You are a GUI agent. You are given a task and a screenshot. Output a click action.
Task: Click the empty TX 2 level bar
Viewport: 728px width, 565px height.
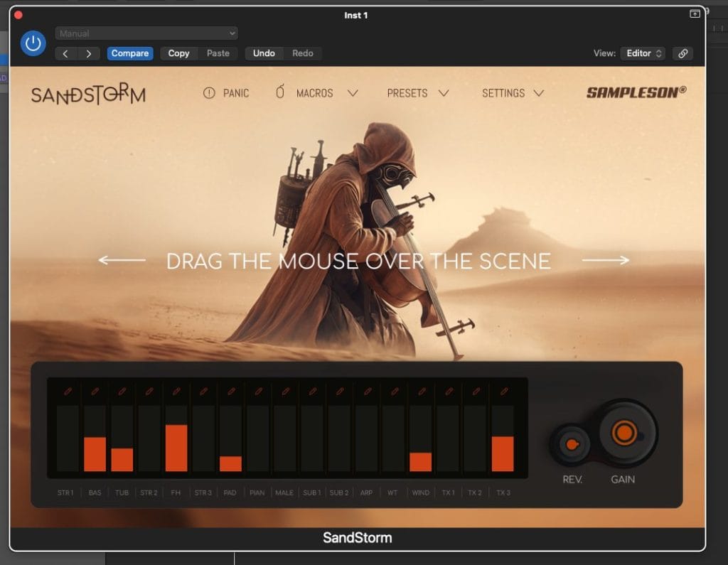pyautogui.click(x=476, y=438)
